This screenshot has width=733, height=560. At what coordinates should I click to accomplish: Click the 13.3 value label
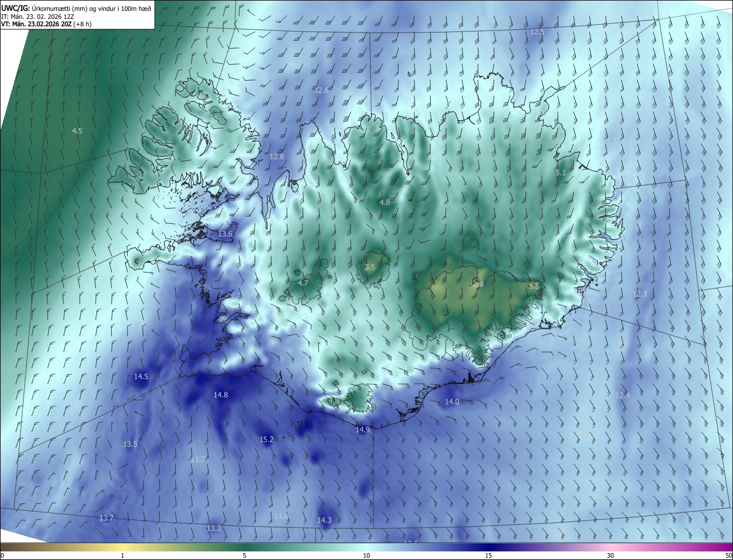tap(214, 529)
